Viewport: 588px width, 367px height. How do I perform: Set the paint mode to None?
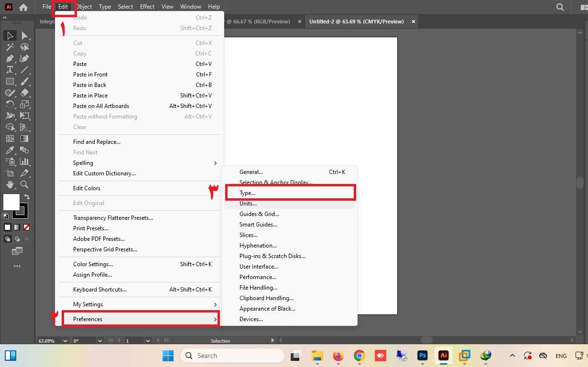[x=27, y=227]
